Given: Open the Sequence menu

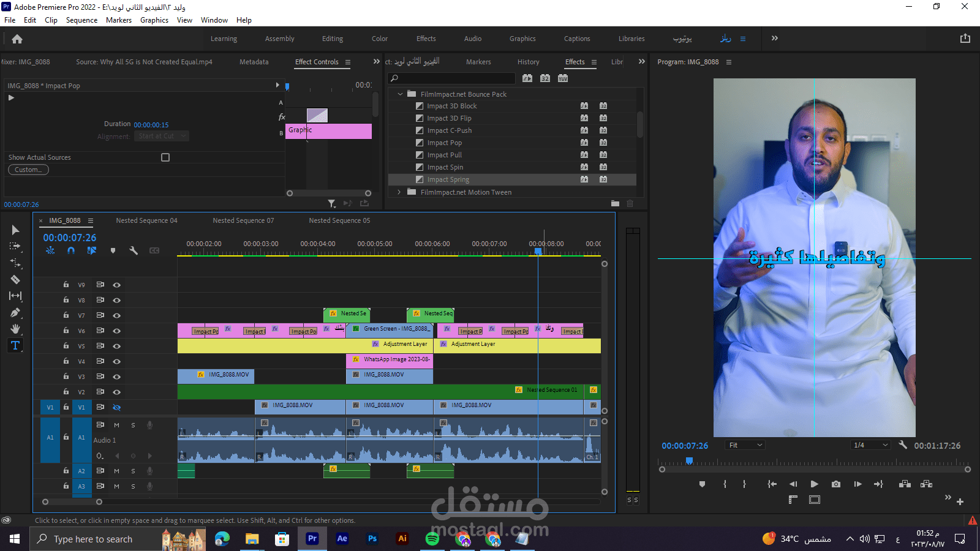Looking at the screenshot, I should click(x=81, y=20).
